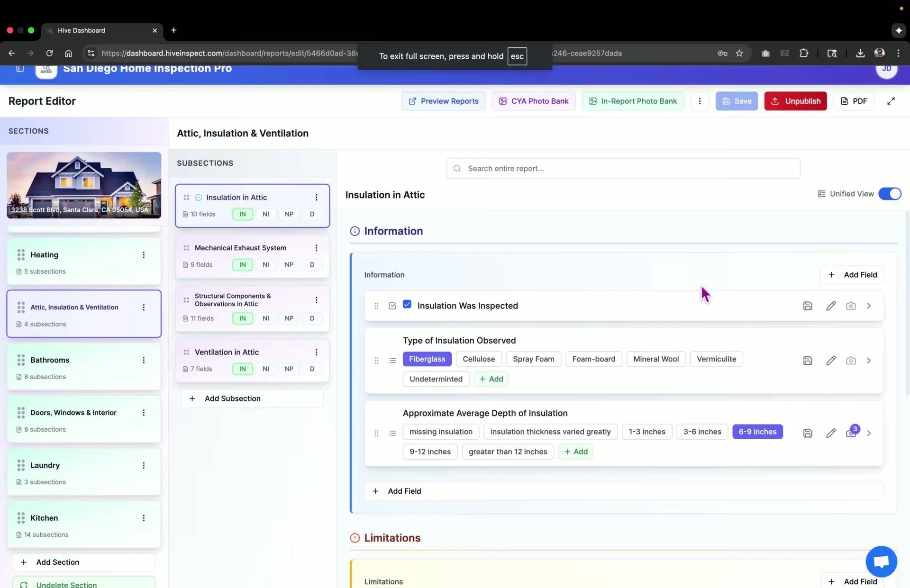
Task: Open Bathrooms section three-dot menu
Action: coord(144,360)
